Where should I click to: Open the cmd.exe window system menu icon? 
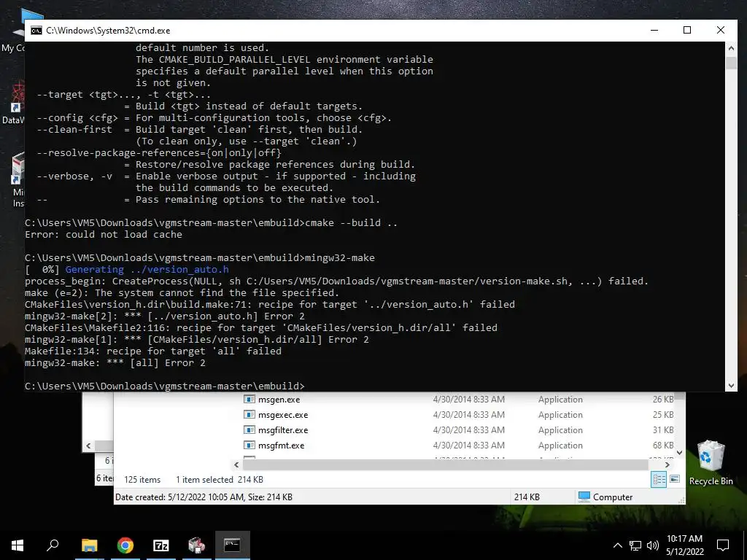tap(36, 31)
